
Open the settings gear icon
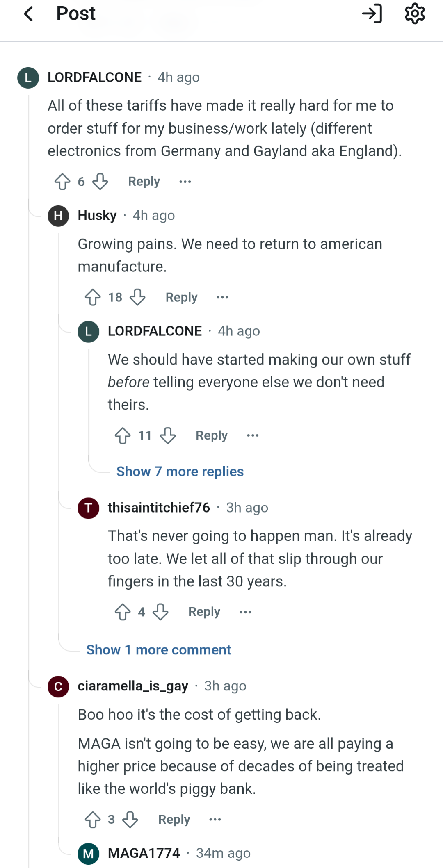415,14
